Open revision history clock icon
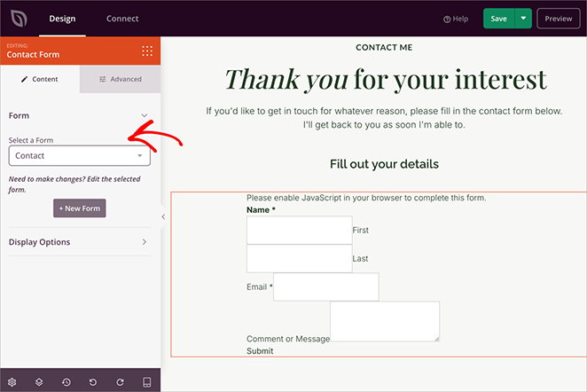587x392 pixels. click(67, 381)
